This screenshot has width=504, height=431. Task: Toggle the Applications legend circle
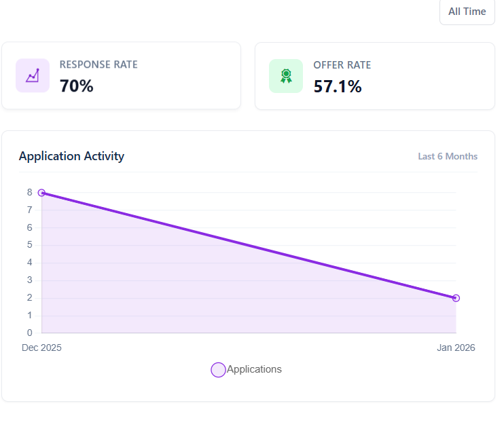coord(218,370)
